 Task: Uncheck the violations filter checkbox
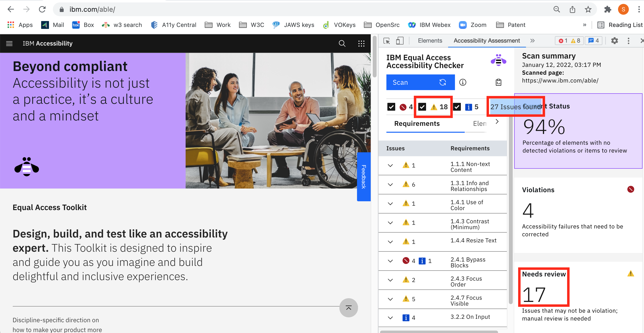click(x=391, y=107)
